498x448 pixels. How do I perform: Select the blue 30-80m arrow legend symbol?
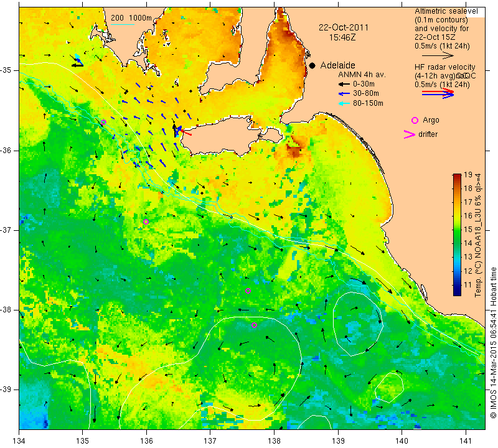tap(344, 94)
